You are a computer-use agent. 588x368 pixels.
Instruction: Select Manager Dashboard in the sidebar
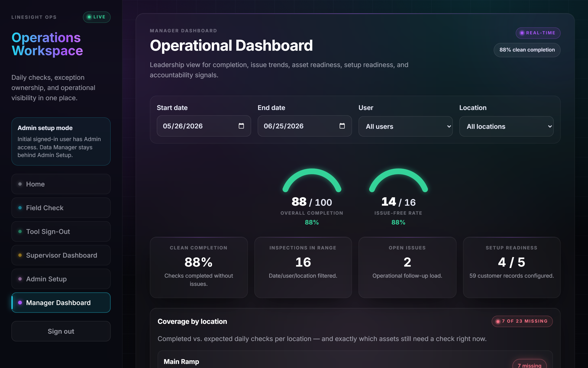point(61,303)
